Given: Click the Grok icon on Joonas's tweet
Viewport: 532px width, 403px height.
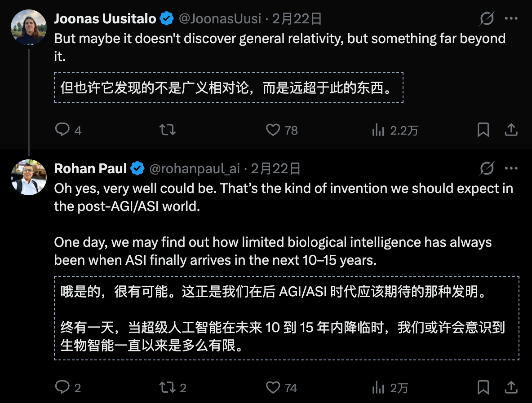Looking at the screenshot, I should (486, 18).
